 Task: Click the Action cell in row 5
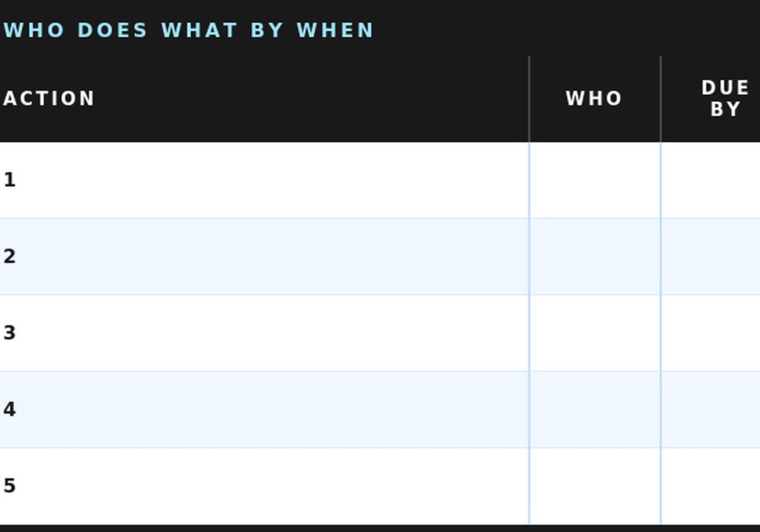[x=266, y=486]
